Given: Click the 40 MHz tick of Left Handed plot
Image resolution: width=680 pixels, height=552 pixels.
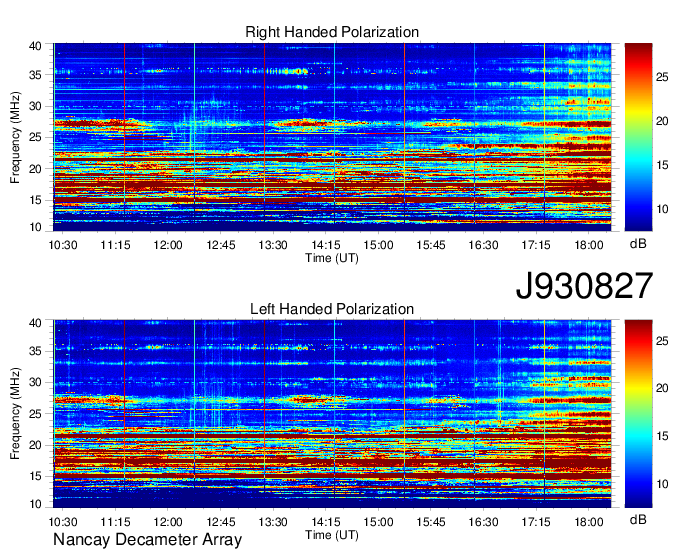Looking at the screenshot, I should click(35, 323).
